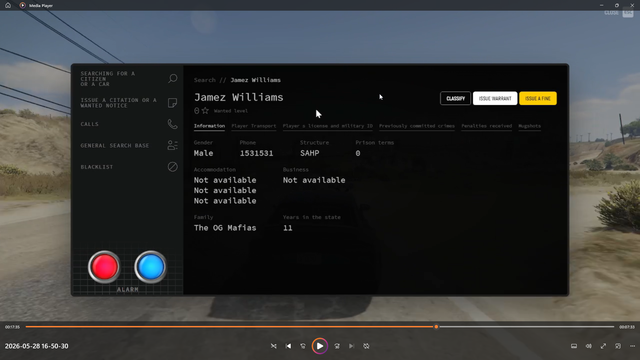Viewport: 640px width, 360px height.
Task: Toggle repeat mode in the media player
Action: click(x=366, y=346)
